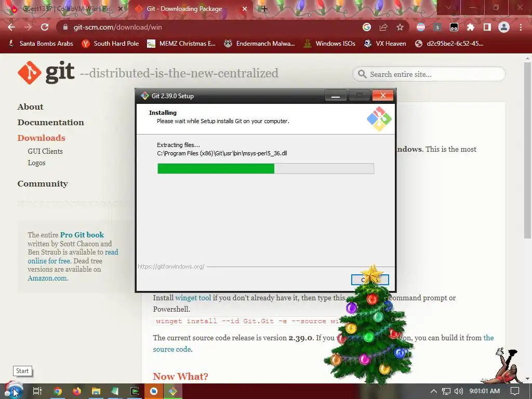Share this page via share icon

click(383, 27)
